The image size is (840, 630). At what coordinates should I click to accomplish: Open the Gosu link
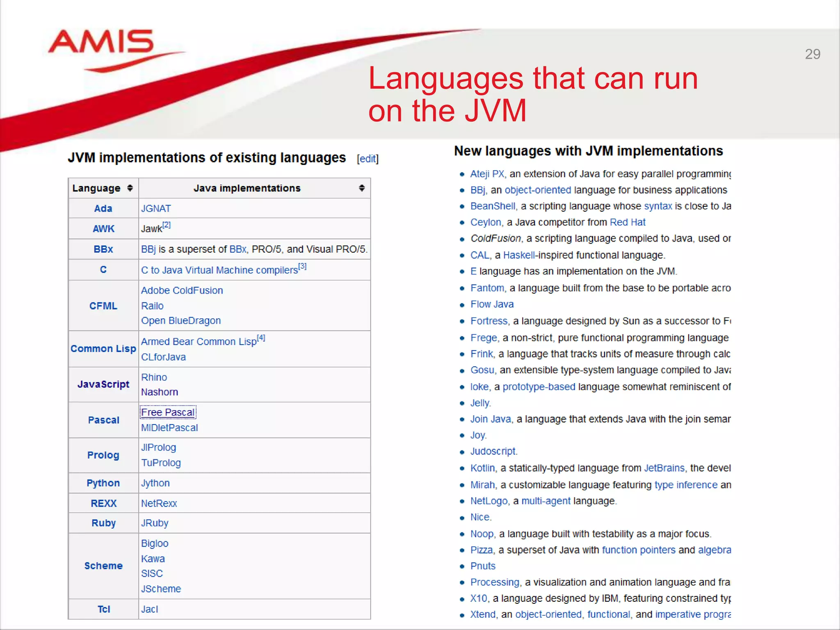(482, 370)
